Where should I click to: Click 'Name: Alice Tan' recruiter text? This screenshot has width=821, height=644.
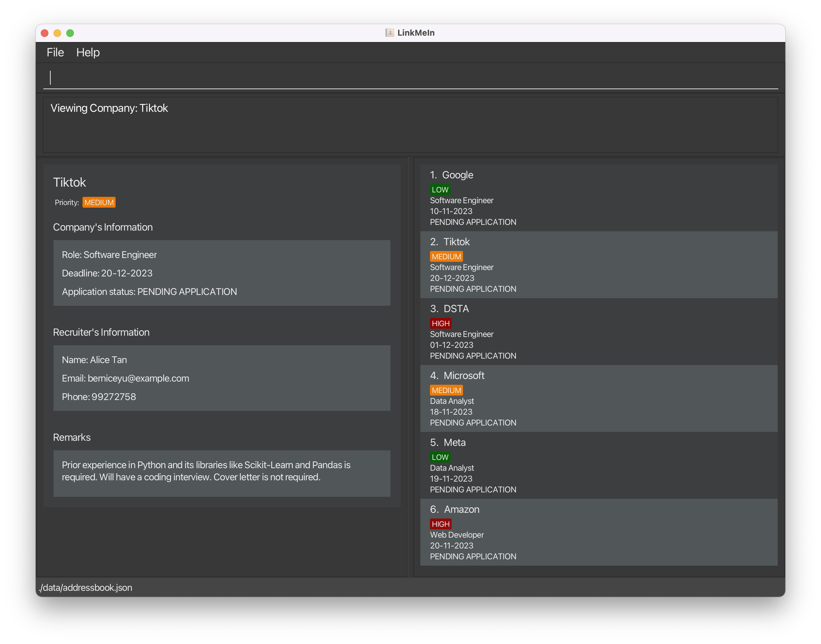coord(94,360)
